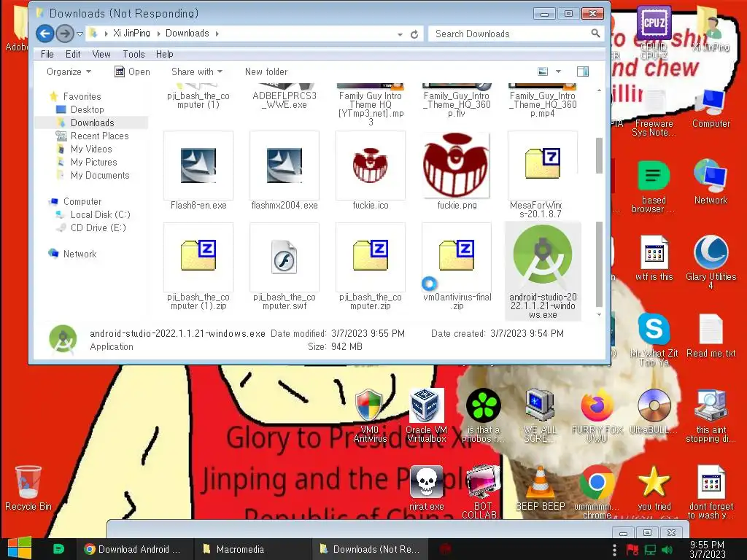
Task: Select BEEP BEEP VLC cone icon
Action: tap(541, 488)
